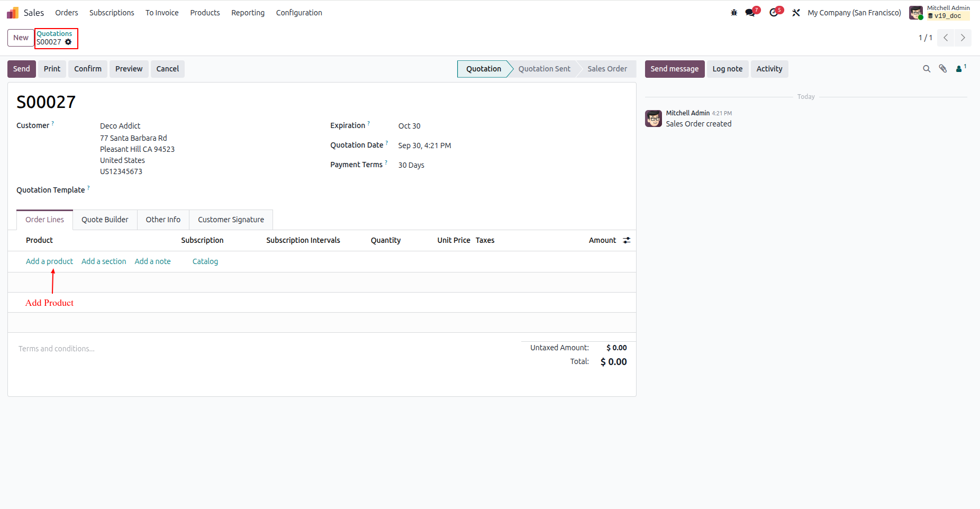
Task: Open column settings icon next to Amount
Action: [627, 240]
